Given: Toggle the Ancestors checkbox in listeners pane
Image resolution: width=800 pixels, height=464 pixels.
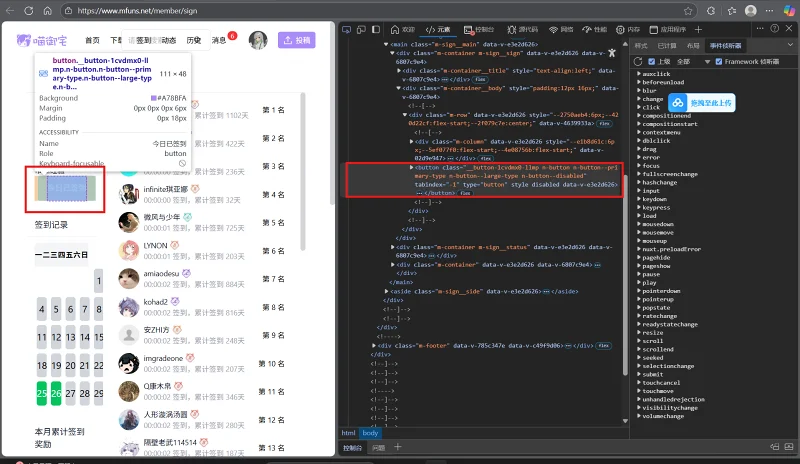Looking at the screenshot, I should 652,62.
